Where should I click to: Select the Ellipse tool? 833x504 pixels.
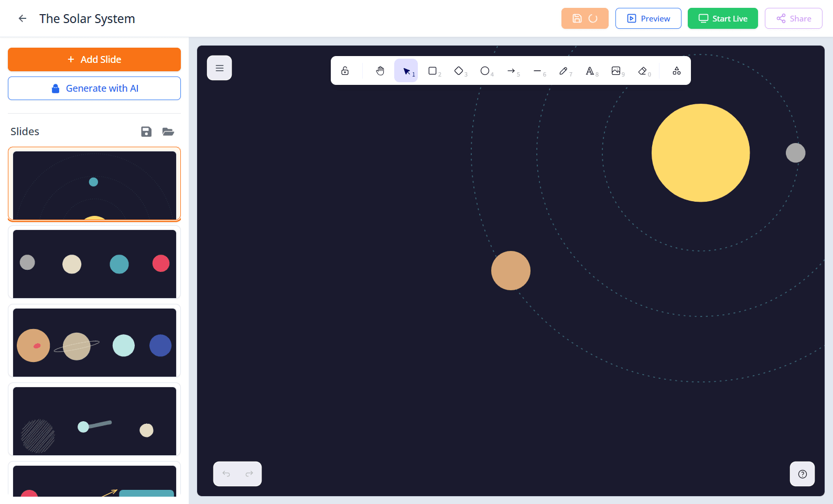(x=485, y=71)
